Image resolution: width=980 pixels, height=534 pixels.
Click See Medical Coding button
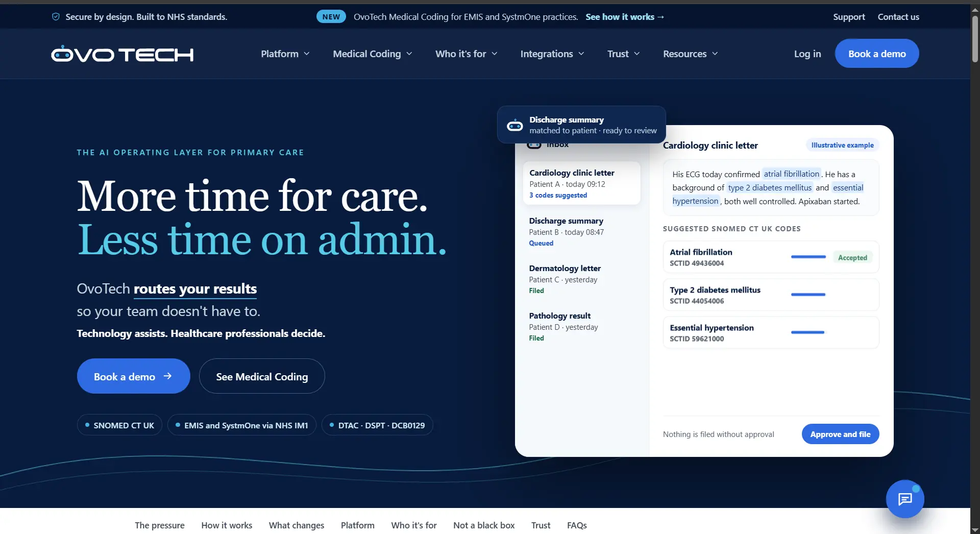[262, 376]
